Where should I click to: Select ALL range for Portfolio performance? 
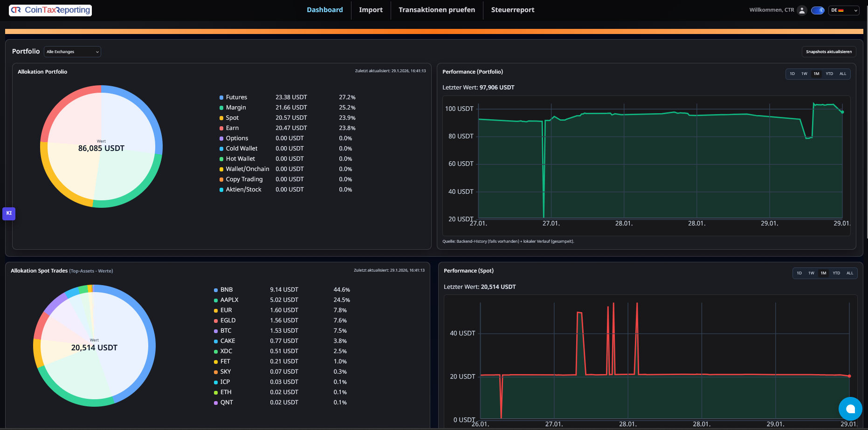[x=843, y=74]
